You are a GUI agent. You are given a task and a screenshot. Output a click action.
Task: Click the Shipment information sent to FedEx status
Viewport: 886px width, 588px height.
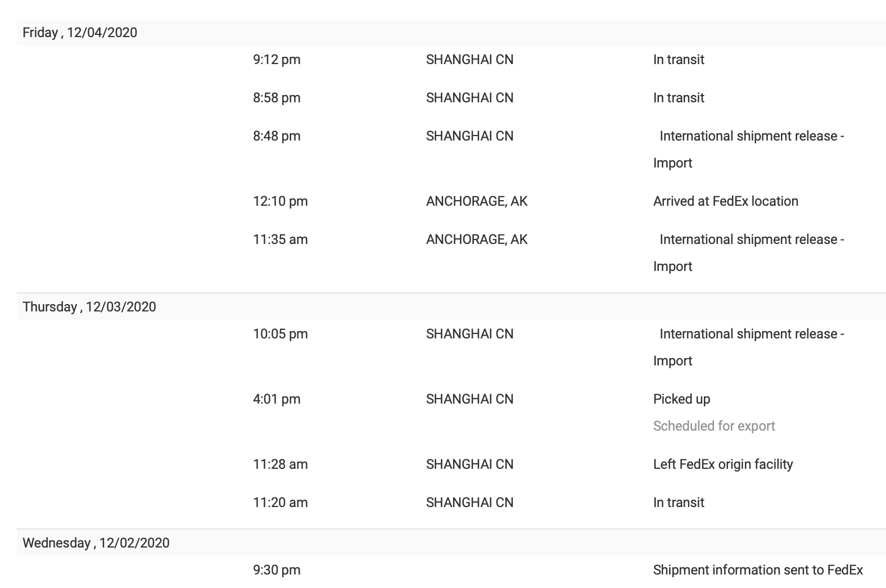758,570
